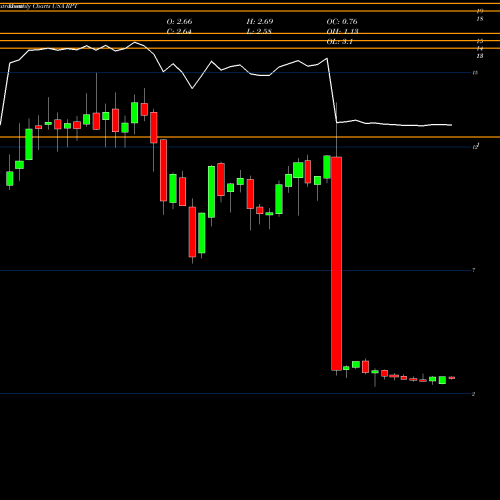Viewport: 500px width, 500px height.
Task: Click the 'H: 2.69' high value
Action: pos(260,22)
